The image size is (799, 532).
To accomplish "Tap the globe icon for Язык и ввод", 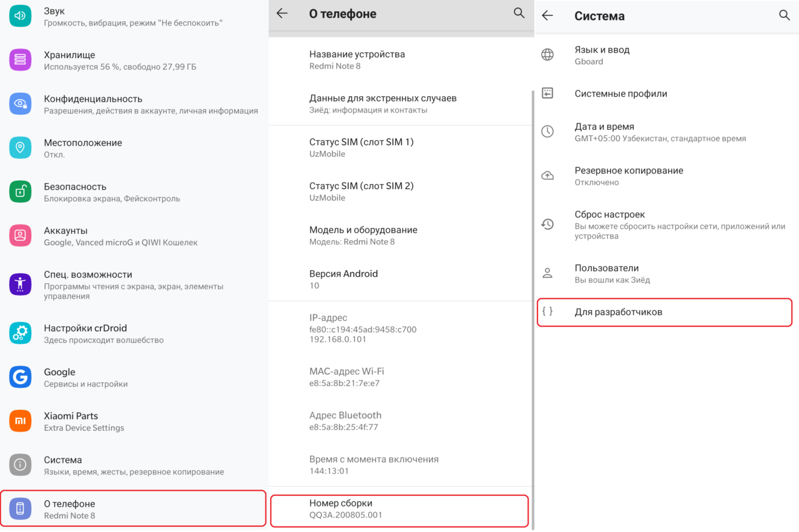I will 547,55.
